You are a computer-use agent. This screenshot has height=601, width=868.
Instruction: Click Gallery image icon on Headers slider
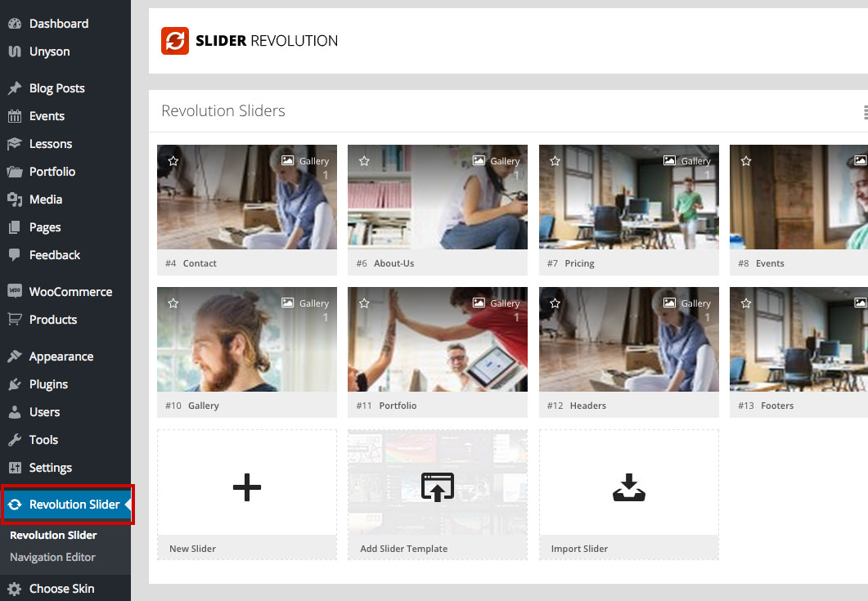tap(669, 303)
